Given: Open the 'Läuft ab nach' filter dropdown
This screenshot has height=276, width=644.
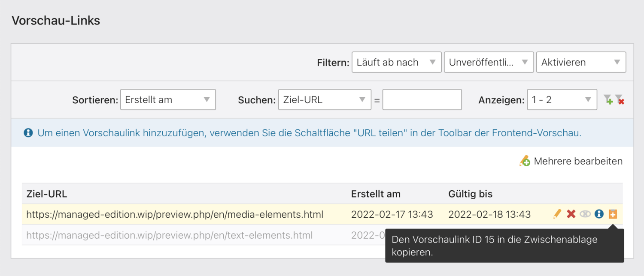Looking at the screenshot, I should coord(396,62).
